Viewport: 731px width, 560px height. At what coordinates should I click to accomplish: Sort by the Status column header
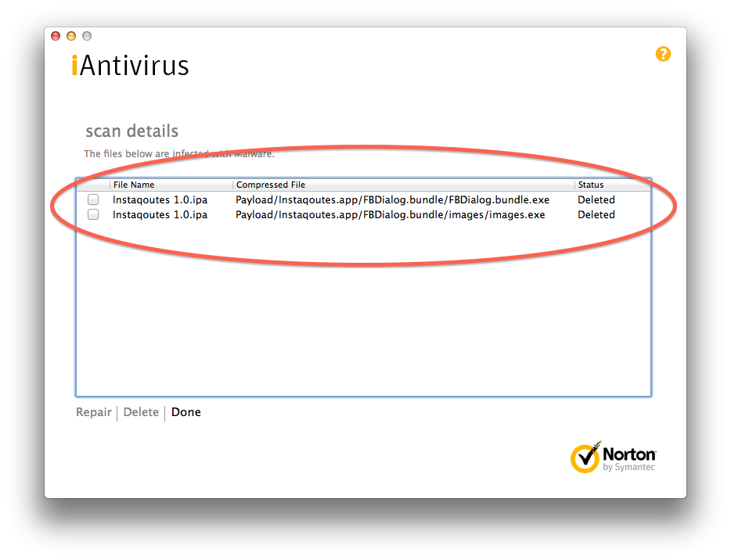(x=613, y=185)
